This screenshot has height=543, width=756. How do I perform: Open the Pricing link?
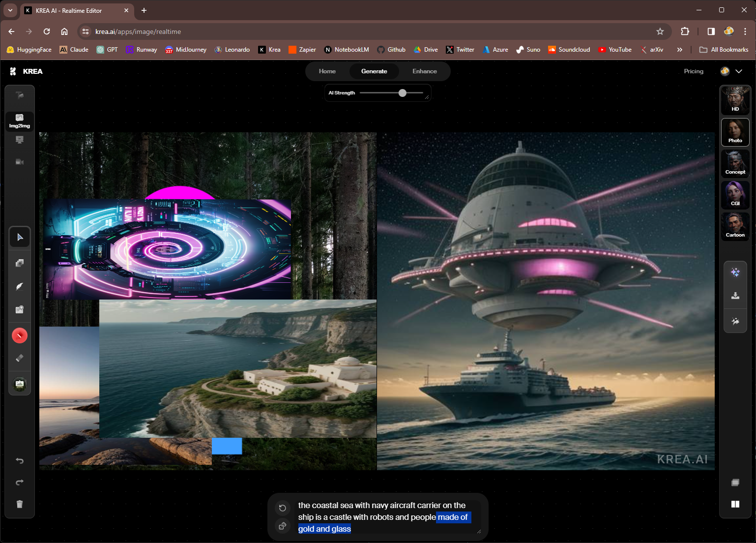tap(694, 71)
